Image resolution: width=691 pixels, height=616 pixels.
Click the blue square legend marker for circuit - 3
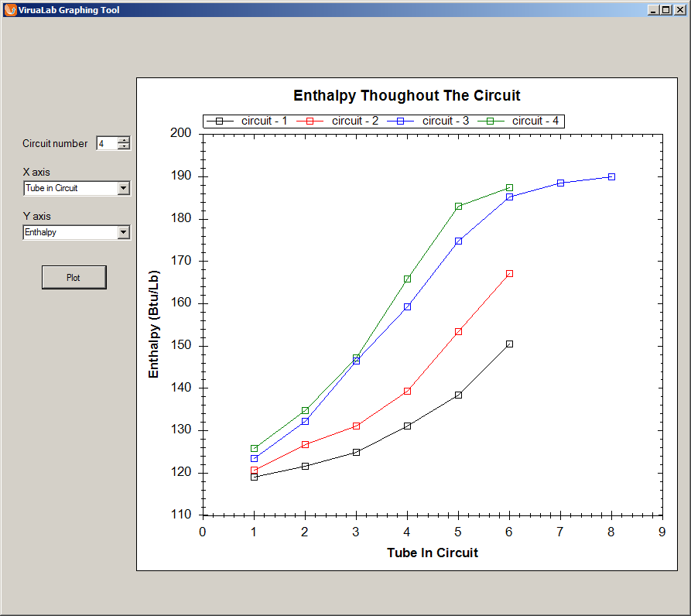pyautogui.click(x=400, y=121)
